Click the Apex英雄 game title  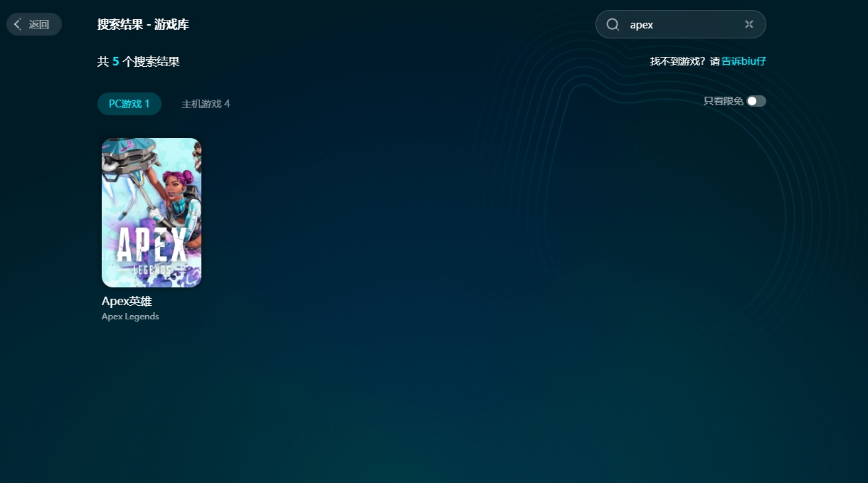pos(127,301)
